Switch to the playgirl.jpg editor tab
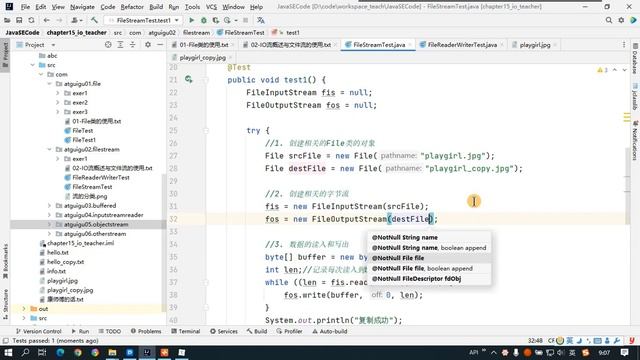 (535, 45)
